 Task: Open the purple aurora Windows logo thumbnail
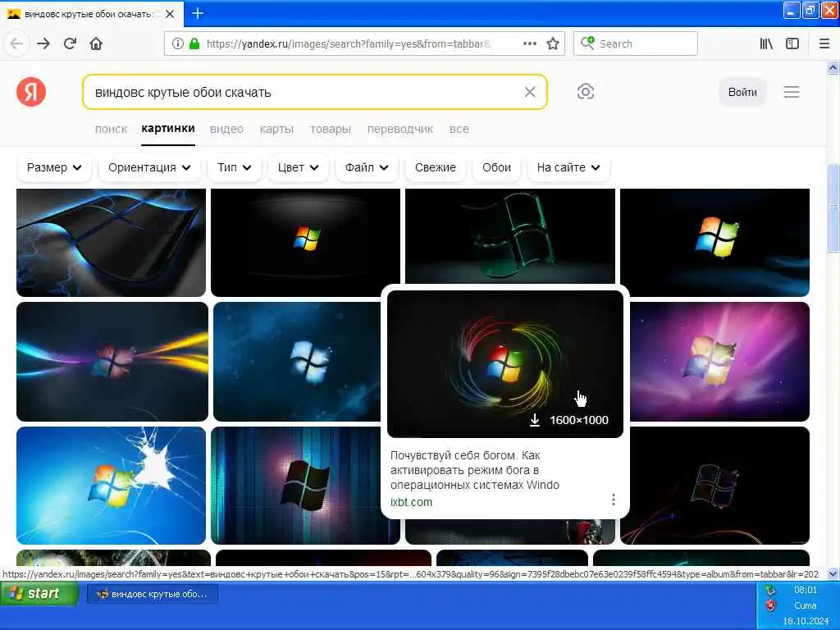point(719,361)
